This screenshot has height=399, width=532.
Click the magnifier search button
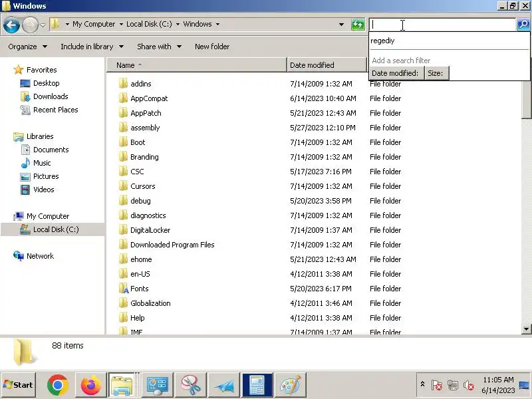point(523,25)
